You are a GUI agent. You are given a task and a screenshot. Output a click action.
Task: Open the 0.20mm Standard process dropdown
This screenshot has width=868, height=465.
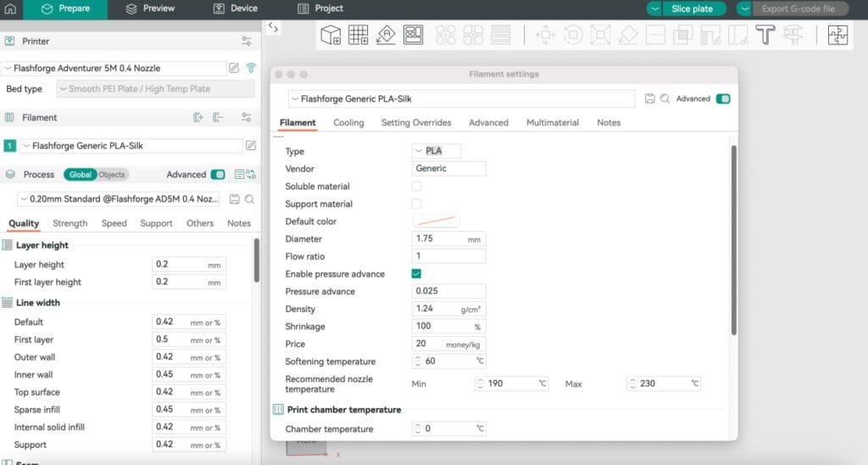pyautogui.click(x=118, y=199)
